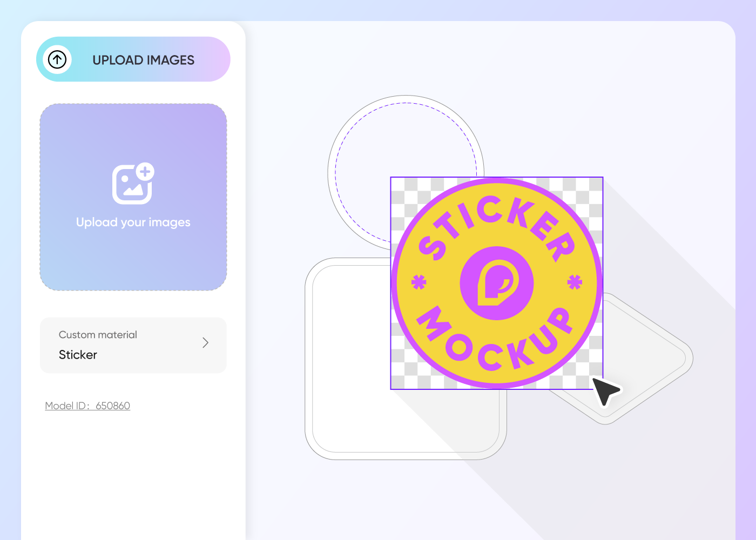Click the left asterisk on the sticker
756x540 pixels.
(x=419, y=282)
